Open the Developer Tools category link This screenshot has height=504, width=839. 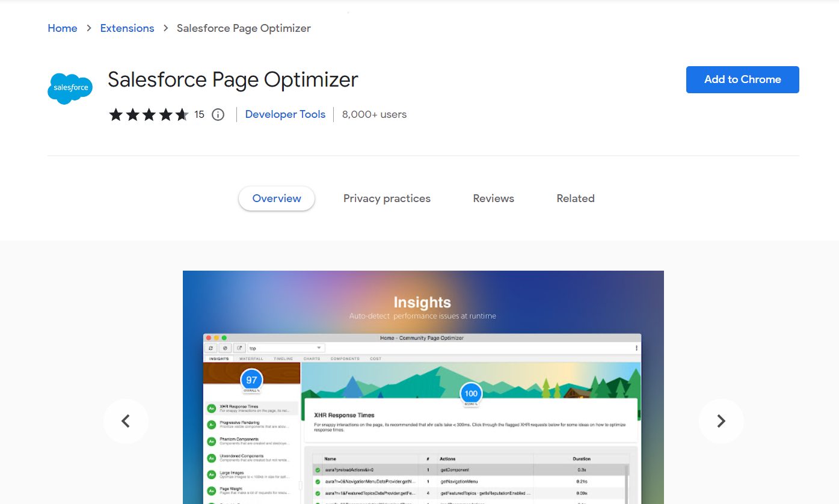[x=285, y=114]
